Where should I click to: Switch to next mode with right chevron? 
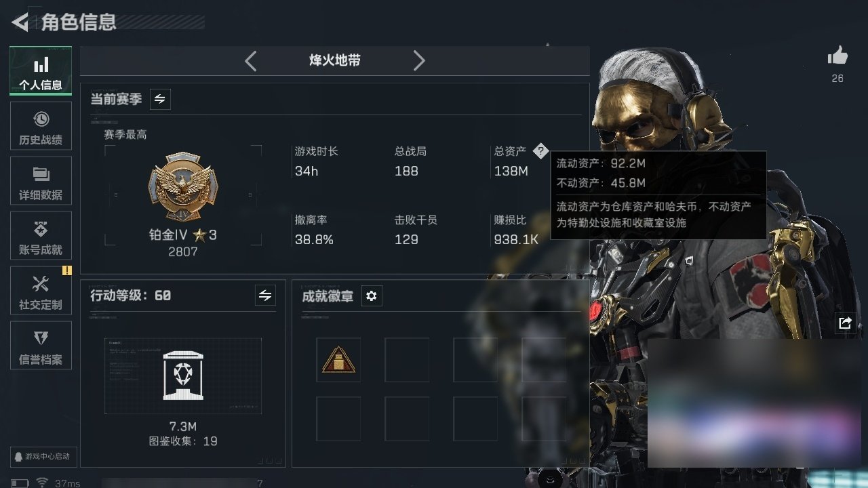coord(419,61)
